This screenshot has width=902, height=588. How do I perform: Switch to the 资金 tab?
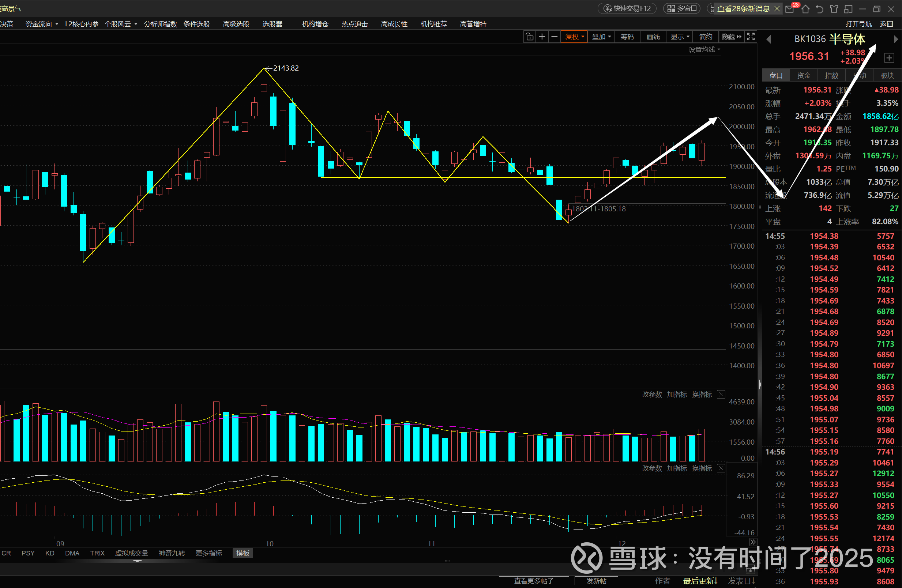tap(804, 75)
